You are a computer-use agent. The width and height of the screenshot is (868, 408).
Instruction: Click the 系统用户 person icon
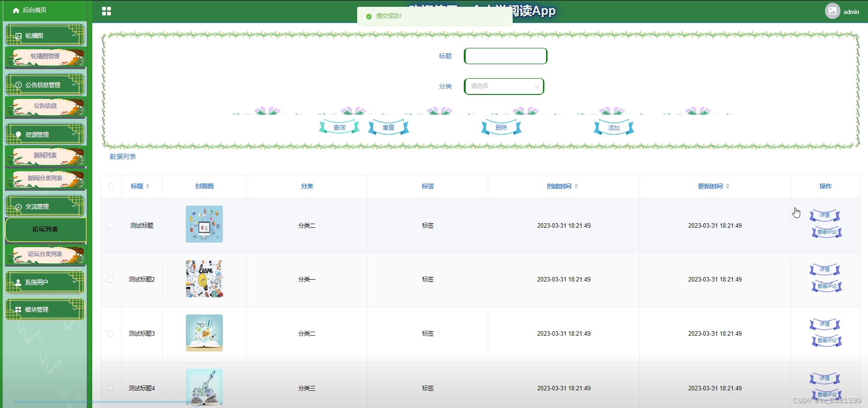18,282
